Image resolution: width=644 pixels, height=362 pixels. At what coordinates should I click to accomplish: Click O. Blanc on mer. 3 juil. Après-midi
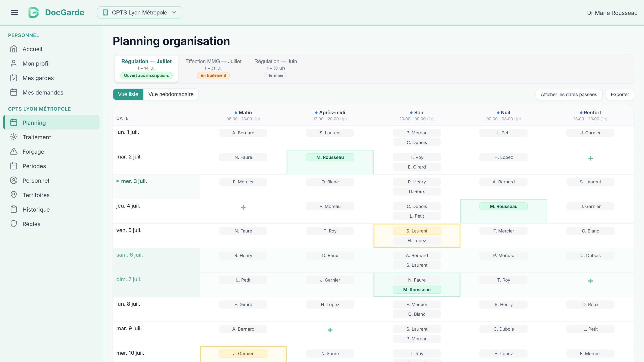pos(330,182)
